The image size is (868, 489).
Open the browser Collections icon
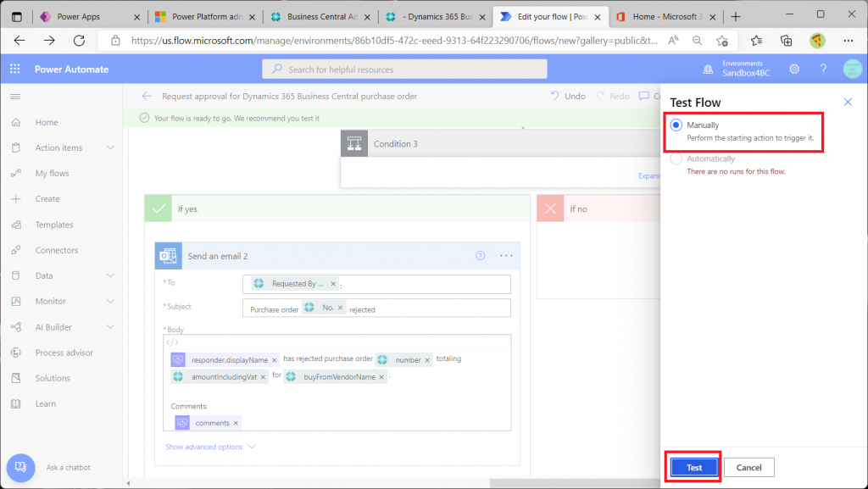coord(786,41)
